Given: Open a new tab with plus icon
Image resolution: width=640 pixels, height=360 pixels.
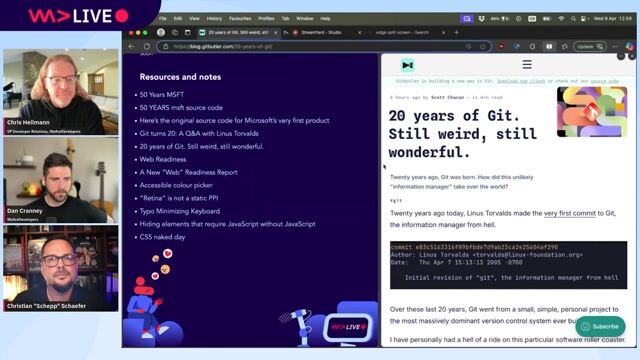Looking at the screenshot, I should click(456, 32).
